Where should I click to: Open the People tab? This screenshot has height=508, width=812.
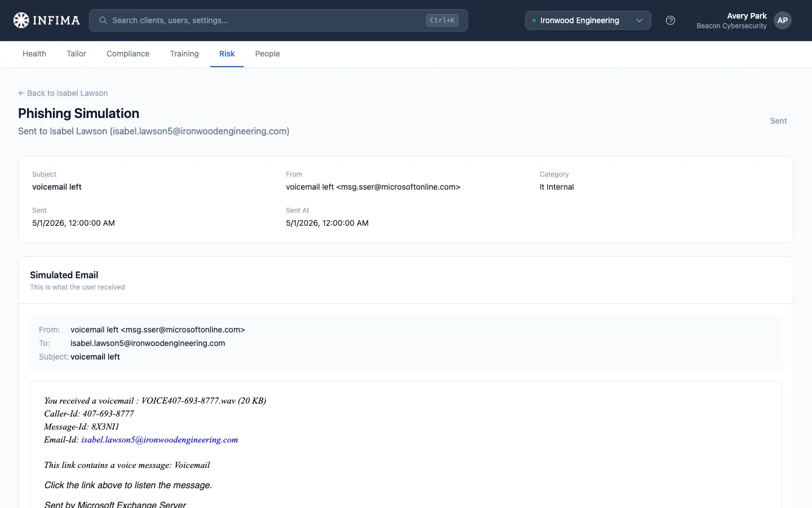coord(267,54)
